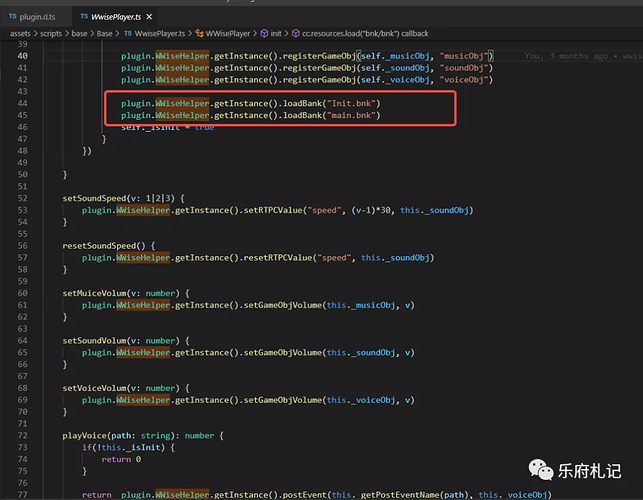
Task: Click this._voiceObj on line 69
Action: tap(361, 400)
